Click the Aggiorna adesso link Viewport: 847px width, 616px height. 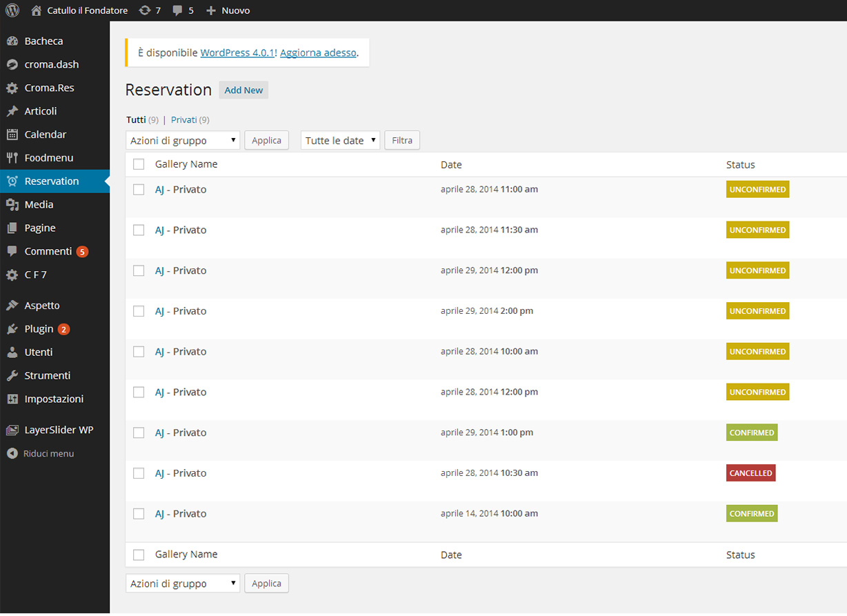(318, 52)
